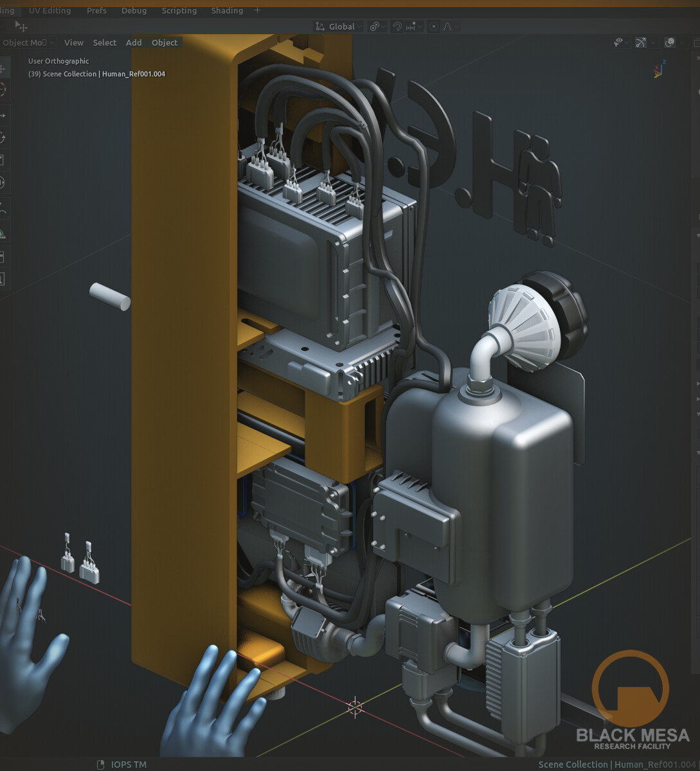Open the View menu
Screen dimensions: 700x771
(x=73, y=42)
